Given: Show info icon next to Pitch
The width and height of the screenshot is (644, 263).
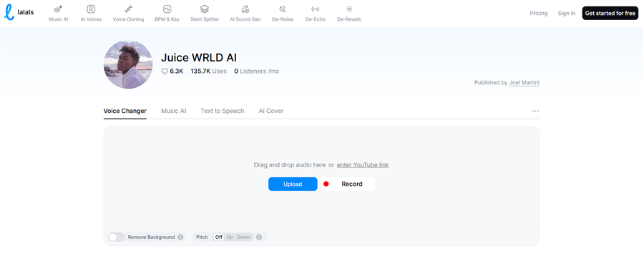Looking at the screenshot, I should [x=259, y=237].
